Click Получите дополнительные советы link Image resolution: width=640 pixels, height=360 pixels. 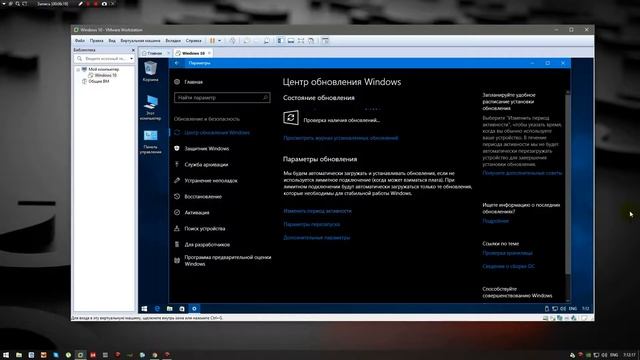522,173
